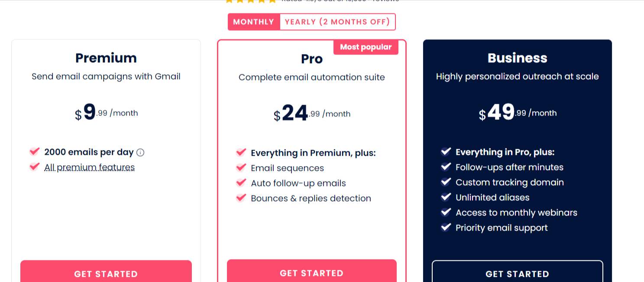Click the Most popular badge
The height and width of the screenshot is (282, 644).
coord(366,47)
